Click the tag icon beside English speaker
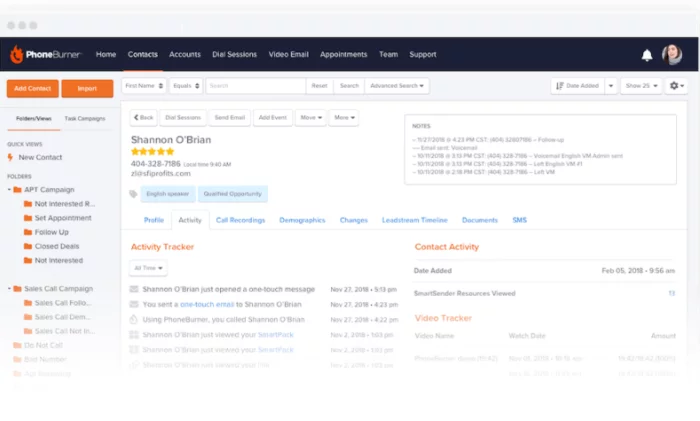The height and width of the screenshot is (421, 700). (x=133, y=194)
